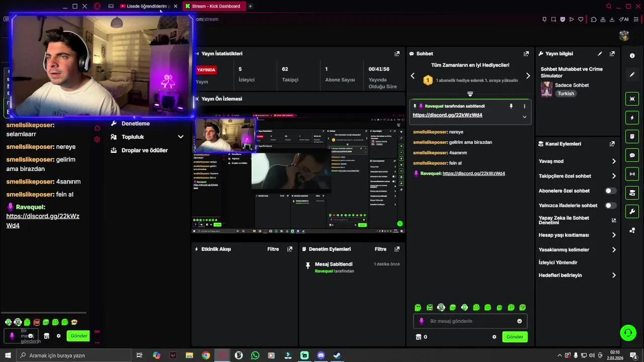Click Mesaj Sabitlendi moderation entry

352,267
